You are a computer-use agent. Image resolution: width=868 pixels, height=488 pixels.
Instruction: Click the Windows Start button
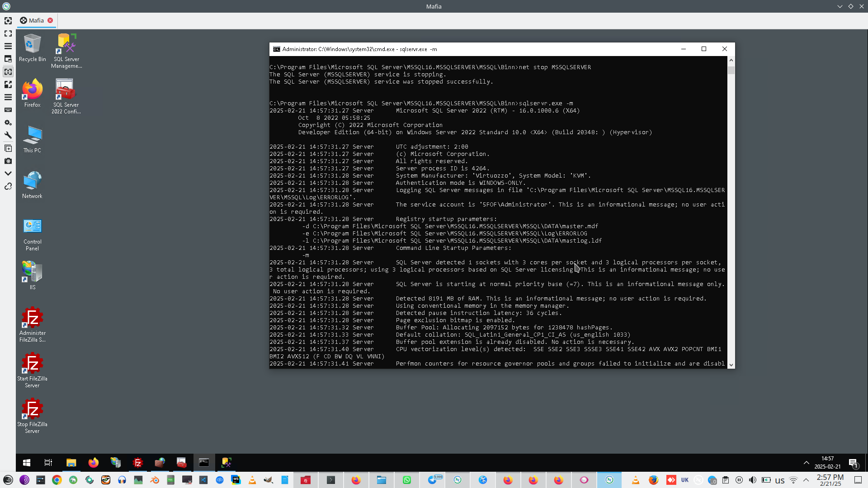[x=27, y=463]
